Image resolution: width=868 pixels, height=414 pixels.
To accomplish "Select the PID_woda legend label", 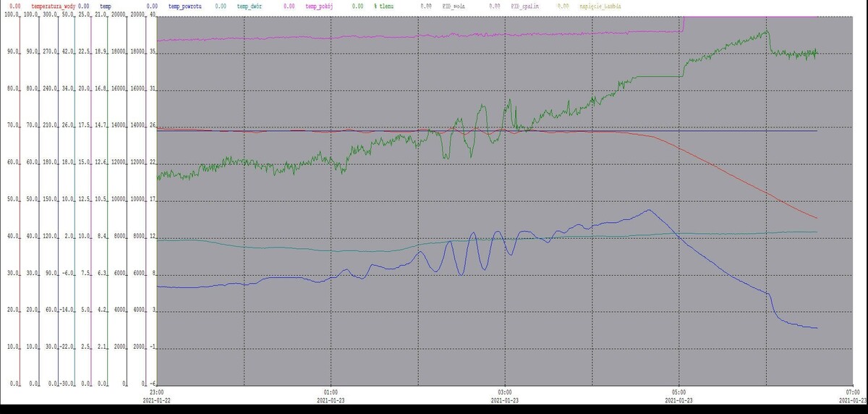I will tap(455, 6).
